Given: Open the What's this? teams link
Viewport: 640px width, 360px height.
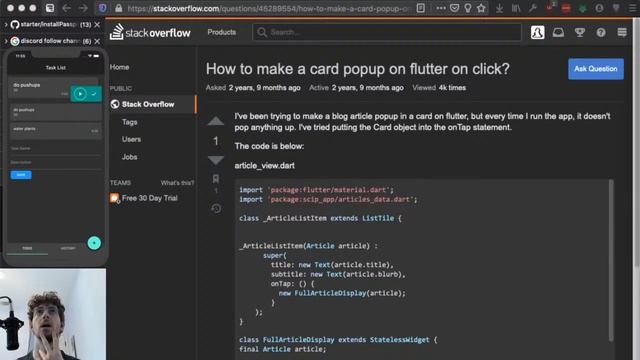Looking at the screenshot, I should [177, 183].
